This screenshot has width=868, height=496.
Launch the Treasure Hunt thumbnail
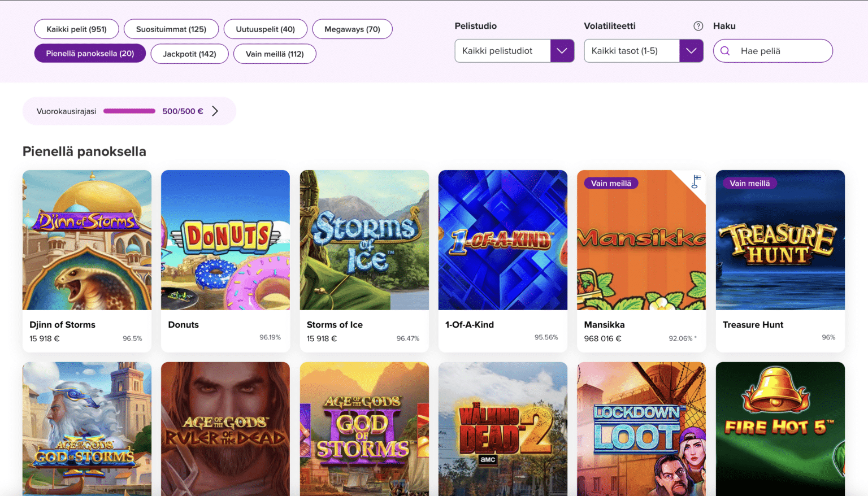tap(780, 240)
